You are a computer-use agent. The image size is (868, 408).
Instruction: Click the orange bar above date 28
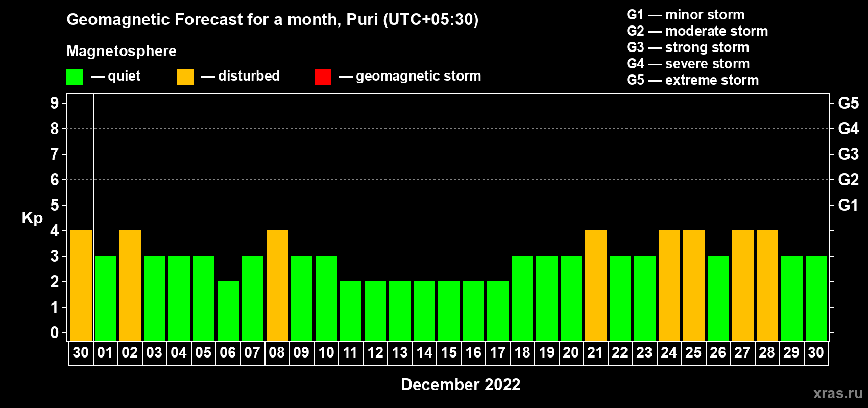767,286
